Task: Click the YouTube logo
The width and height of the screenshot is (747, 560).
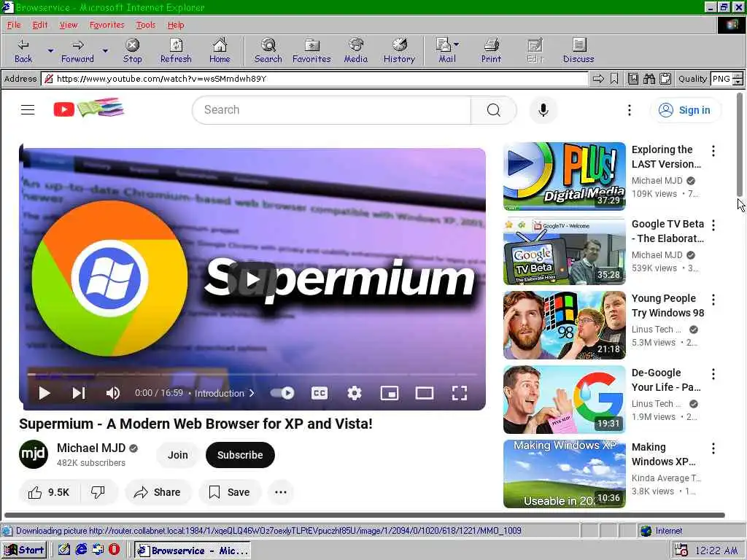Action: pyautogui.click(x=89, y=109)
